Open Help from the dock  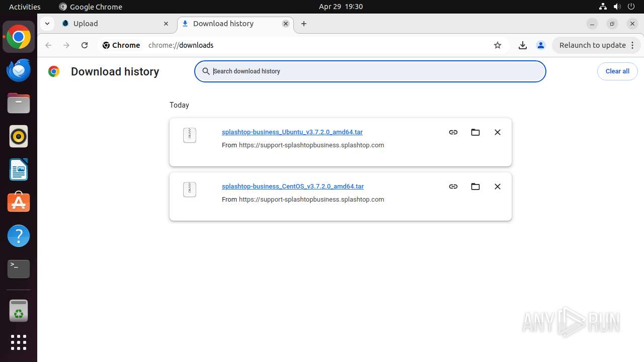(x=19, y=236)
